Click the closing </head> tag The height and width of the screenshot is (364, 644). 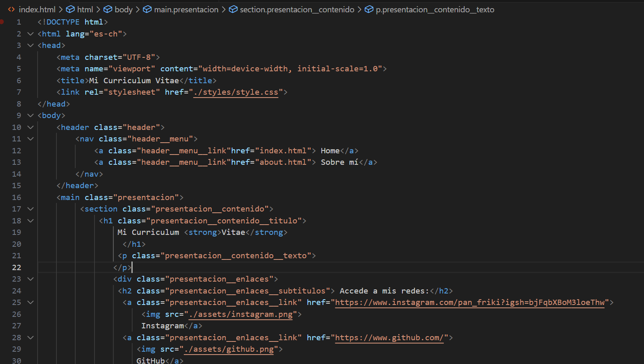pyautogui.click(x=54, y=104)
